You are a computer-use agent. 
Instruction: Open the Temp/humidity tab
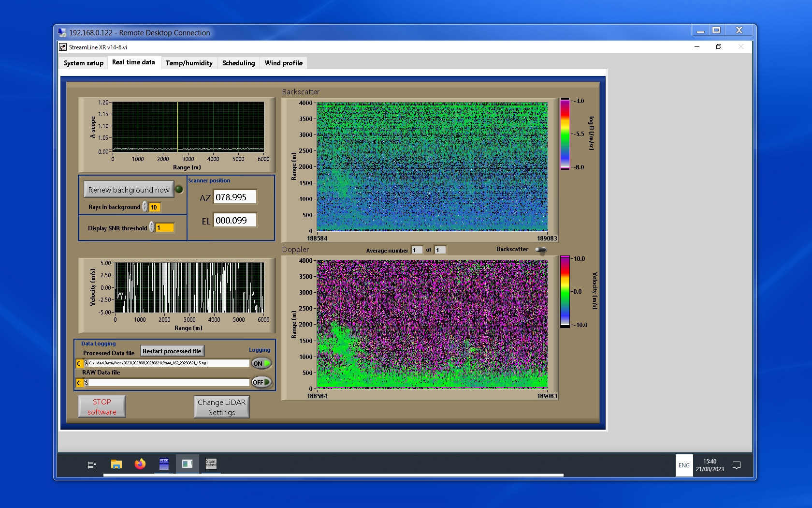click(189, 63)
